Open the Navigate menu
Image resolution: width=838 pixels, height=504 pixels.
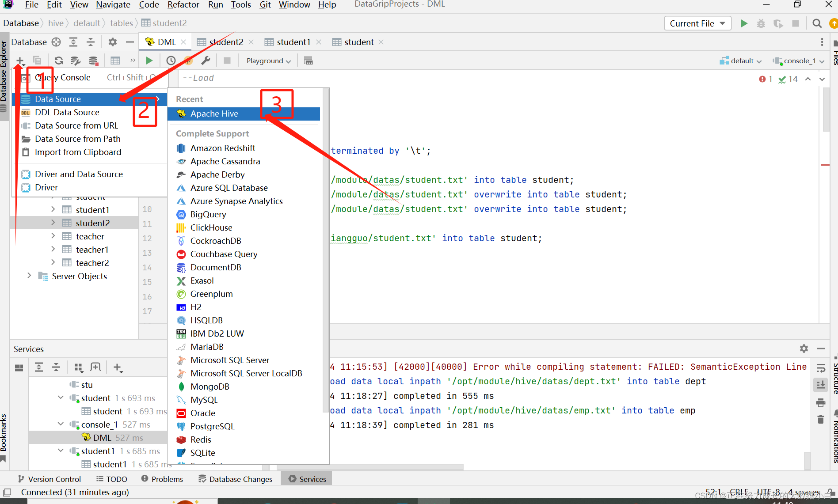pos(113,5)
